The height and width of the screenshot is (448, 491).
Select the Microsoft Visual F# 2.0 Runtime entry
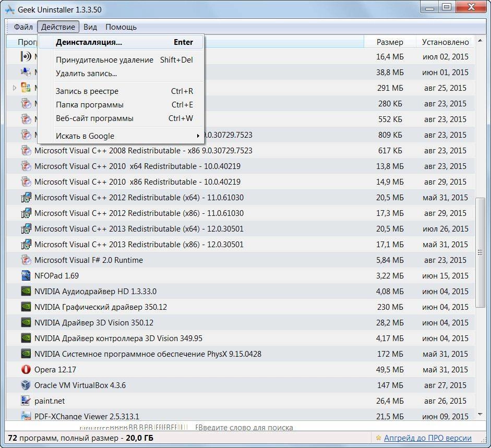241,260
